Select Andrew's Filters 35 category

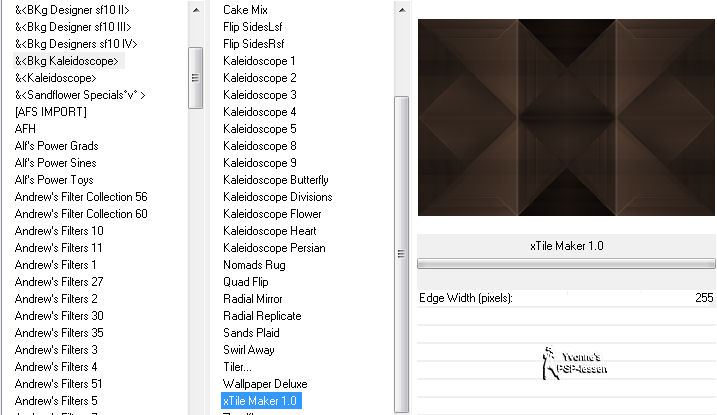pos(59,333)
